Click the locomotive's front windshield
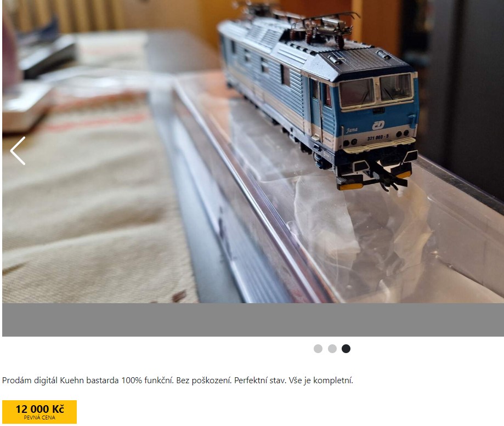The height and width of the screenshot is (426, 504). pos(376,90)
